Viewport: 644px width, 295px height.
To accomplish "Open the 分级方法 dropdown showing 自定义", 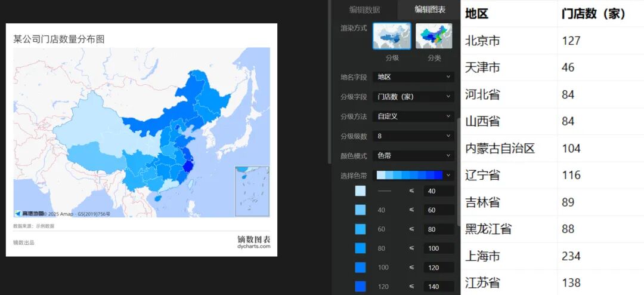I will (414, 116).
